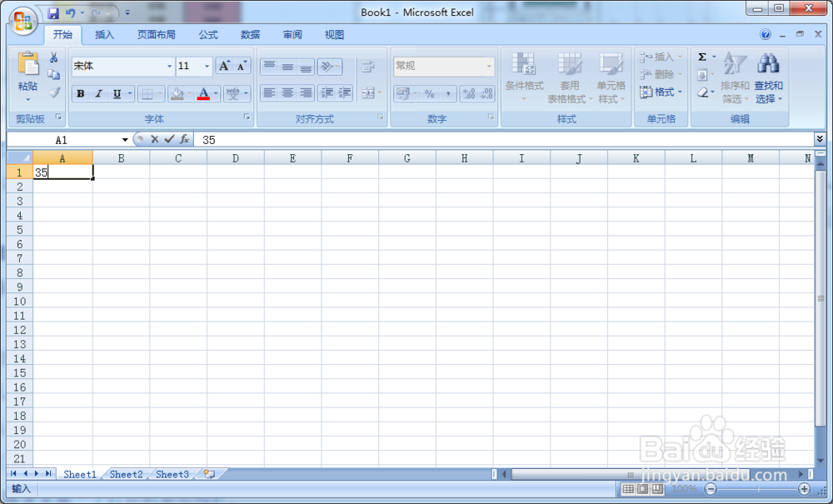Viewport: 833px width, 504px height.
Task: Activate the Format Painter brush
Action: (x=53, y=92)
